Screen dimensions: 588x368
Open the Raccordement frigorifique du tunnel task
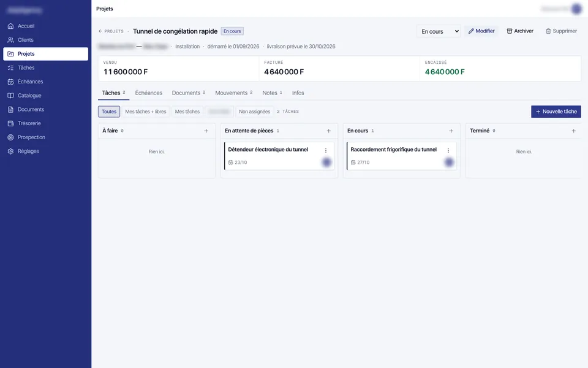[402, 156]
